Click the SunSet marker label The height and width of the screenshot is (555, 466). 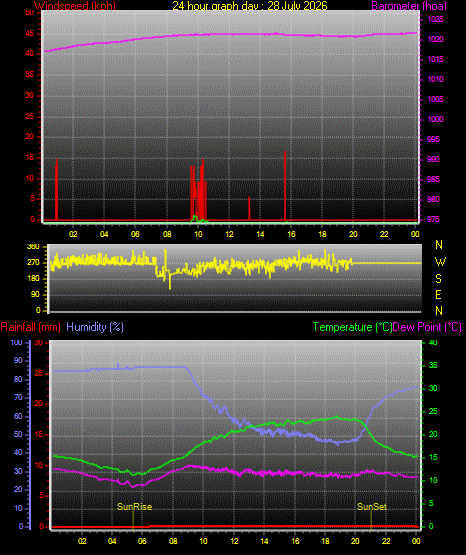point(372,507)
